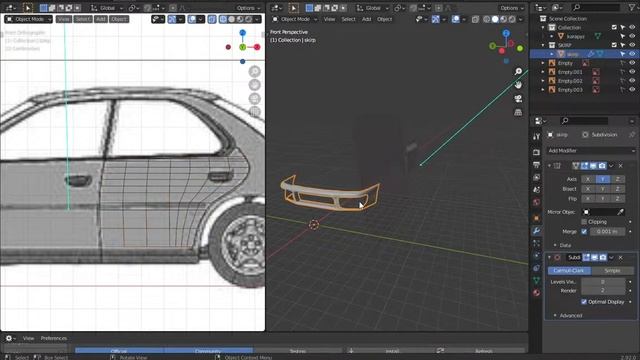Image resolution: width=640 pixels, height=360 pixels.
Task: Open Subdivision modifier extras dropdown arrow
Action: tap(611, 258)
